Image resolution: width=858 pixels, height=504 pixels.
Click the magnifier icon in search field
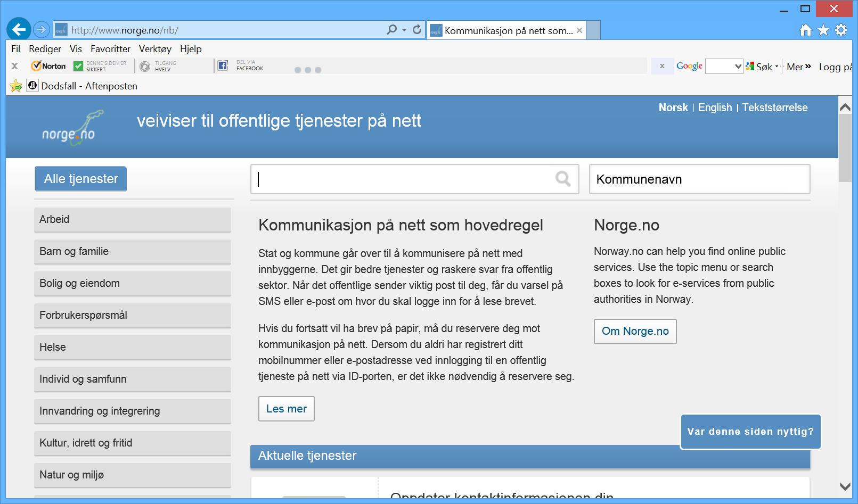[563, 179]
